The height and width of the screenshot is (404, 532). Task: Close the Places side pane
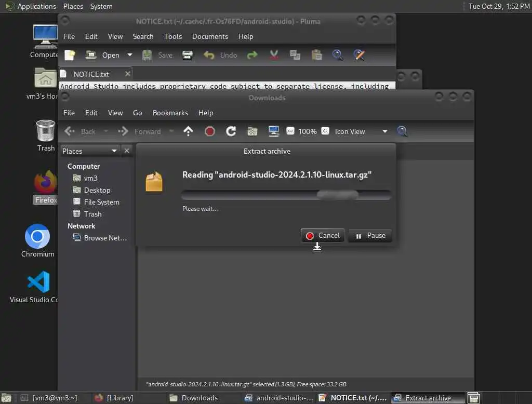[127, 151]
